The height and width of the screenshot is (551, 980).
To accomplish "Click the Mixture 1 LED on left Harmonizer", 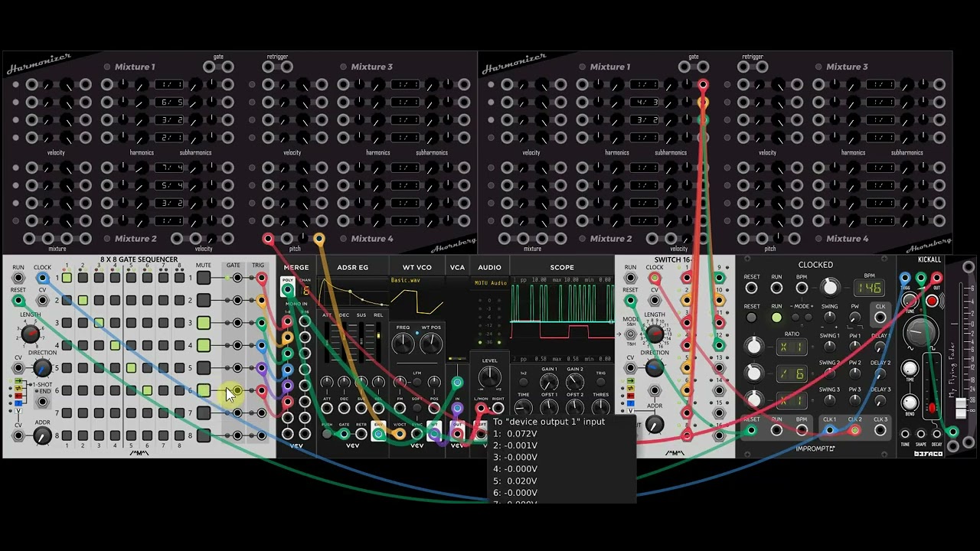I will coord(107,67).
